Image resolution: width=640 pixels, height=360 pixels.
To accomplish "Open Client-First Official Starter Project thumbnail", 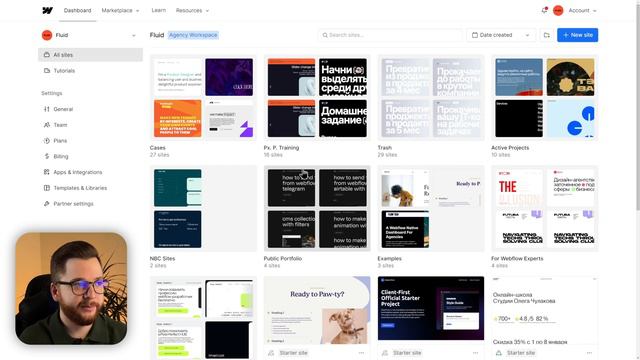I will (x=431, y=309).
